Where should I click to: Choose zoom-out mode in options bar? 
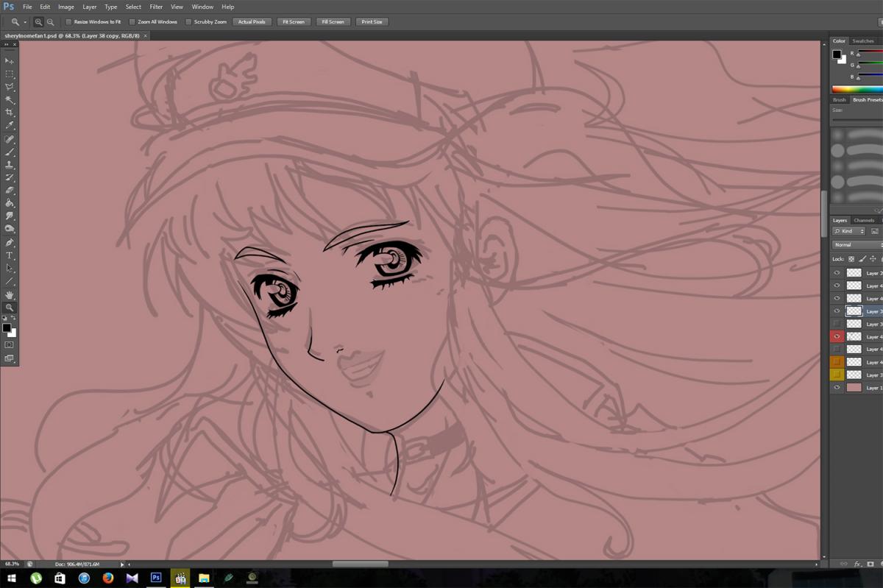tap(50, 22)
